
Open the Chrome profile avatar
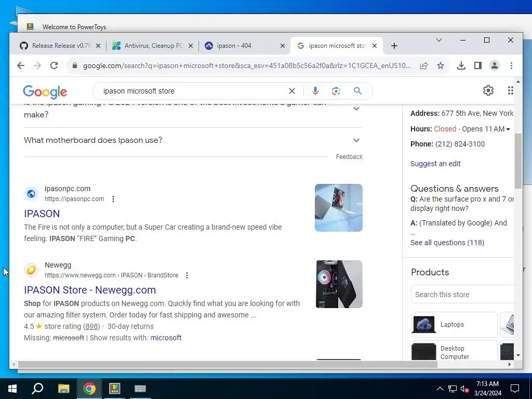pyautogui.click(x=495, y=65)
